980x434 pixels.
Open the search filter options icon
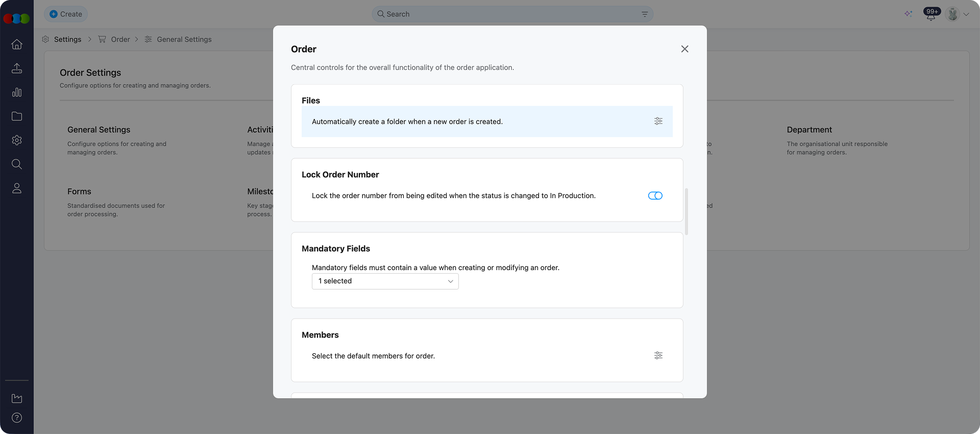645,14
